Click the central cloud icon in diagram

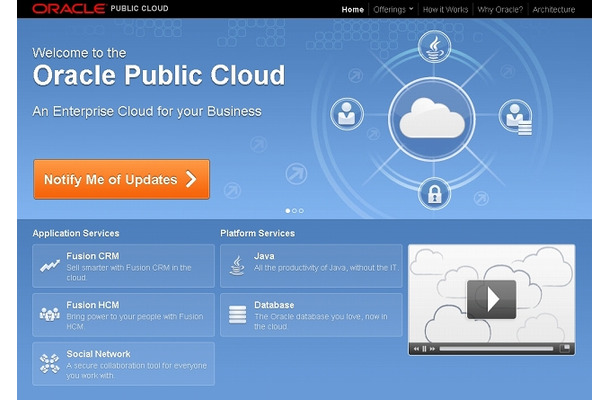[x=432, y=119]
